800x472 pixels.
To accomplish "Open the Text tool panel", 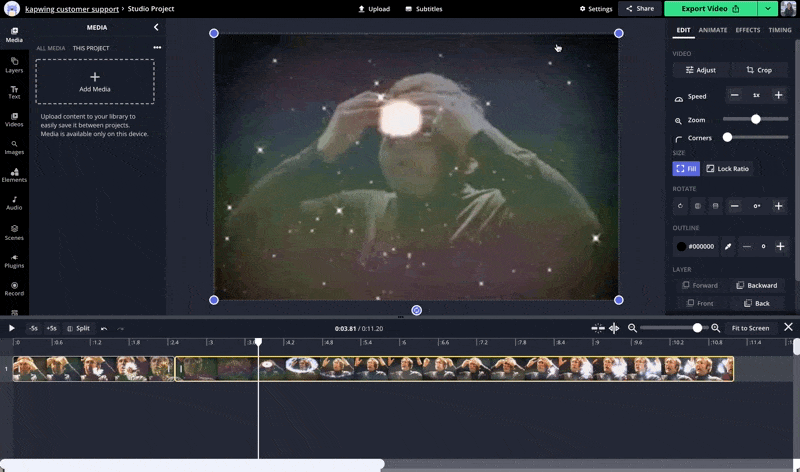I will (14, 92).
